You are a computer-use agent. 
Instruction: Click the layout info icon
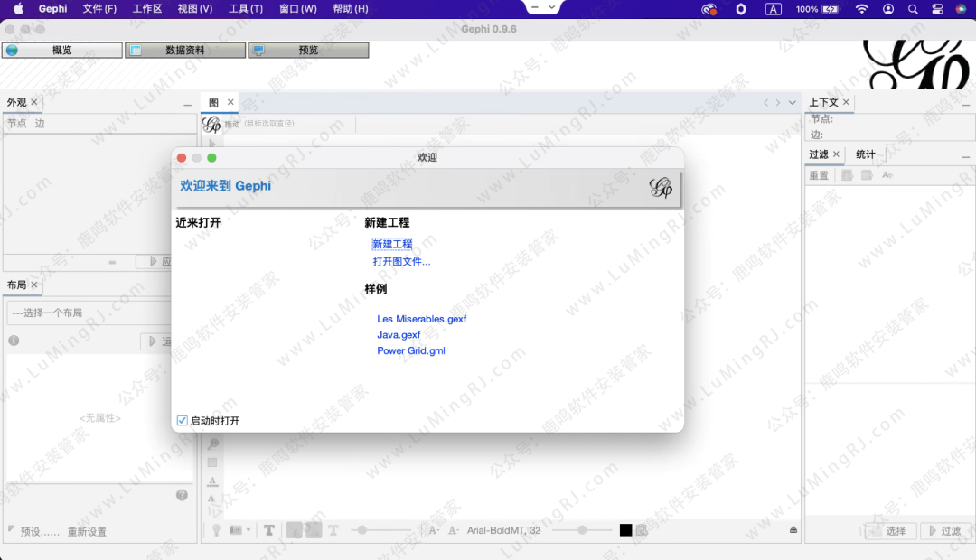point(14,341)
